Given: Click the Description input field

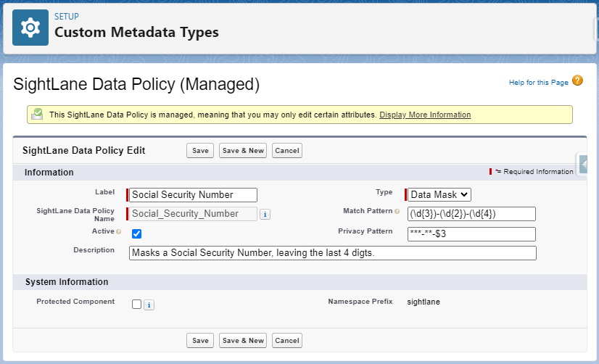Looking at the screenshot, I should pyautogui.click(x=333, y=253).
